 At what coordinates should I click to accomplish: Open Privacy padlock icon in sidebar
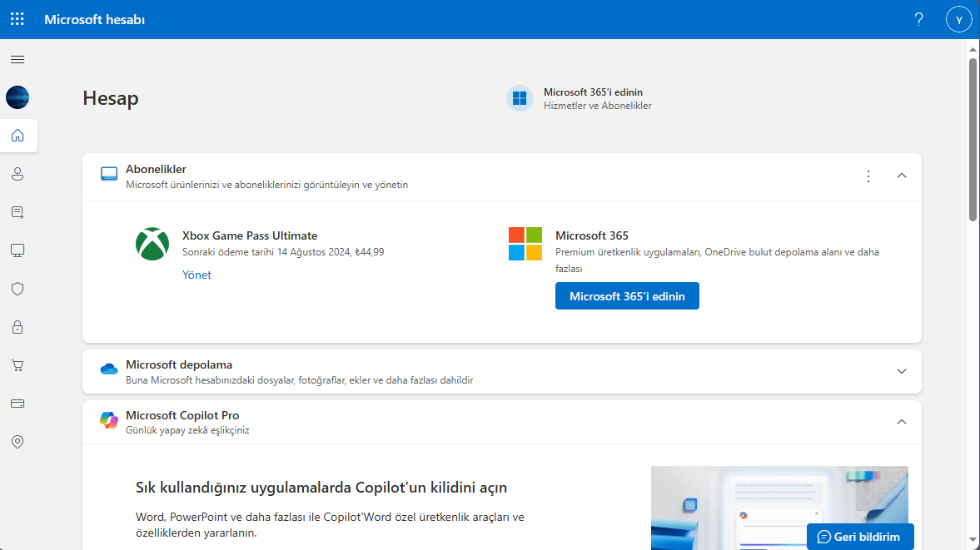pyautogui.click(x=17, y=327)
